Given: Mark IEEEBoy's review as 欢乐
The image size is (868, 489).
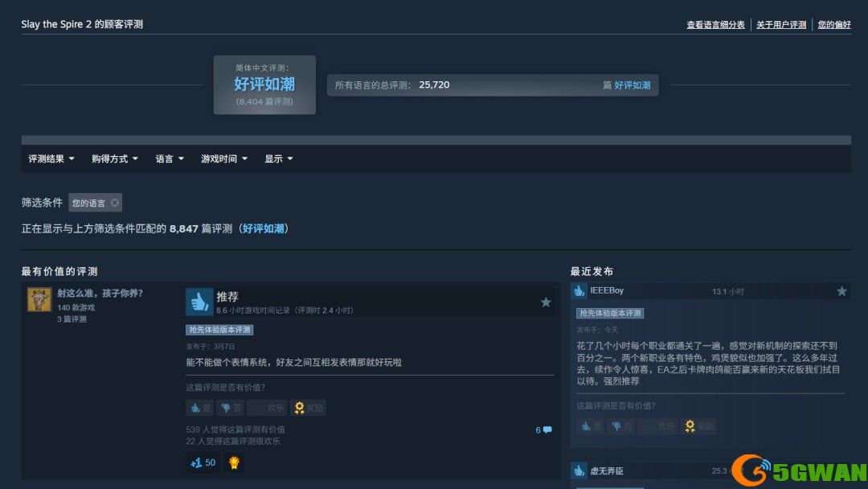Looking at the screenshot, I should [657, 426].
